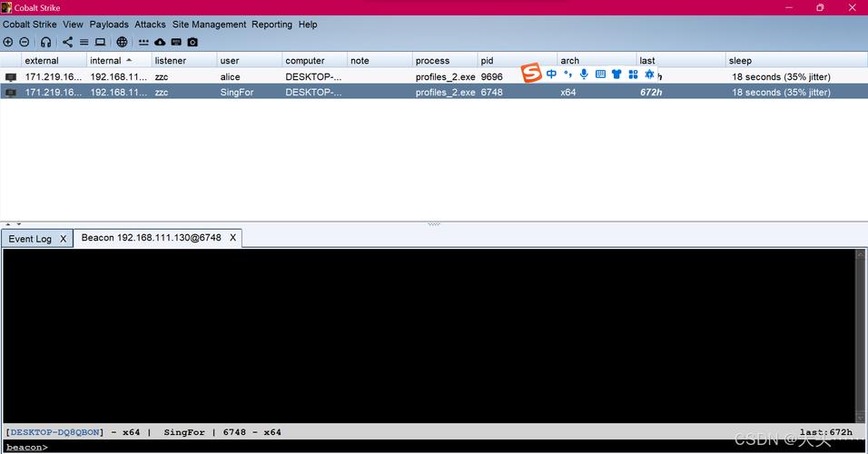Open the Sogou skin shirt icon
The height and width of the screenshot is (454, 868).
616,74
